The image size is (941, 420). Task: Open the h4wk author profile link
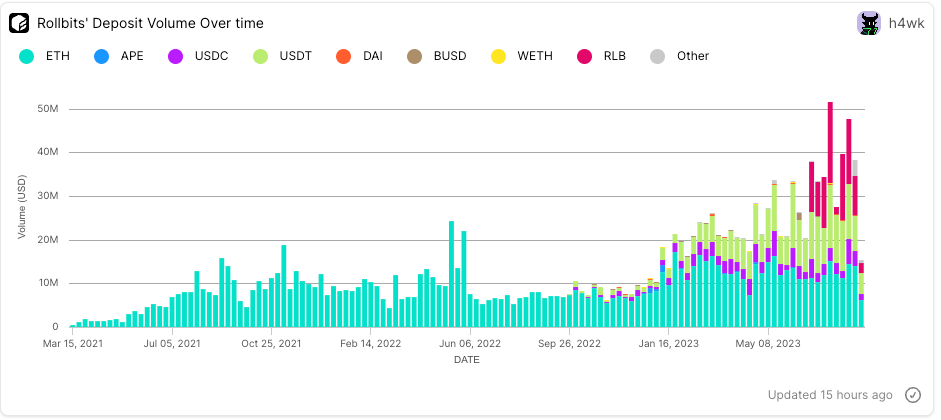(908, 24)
